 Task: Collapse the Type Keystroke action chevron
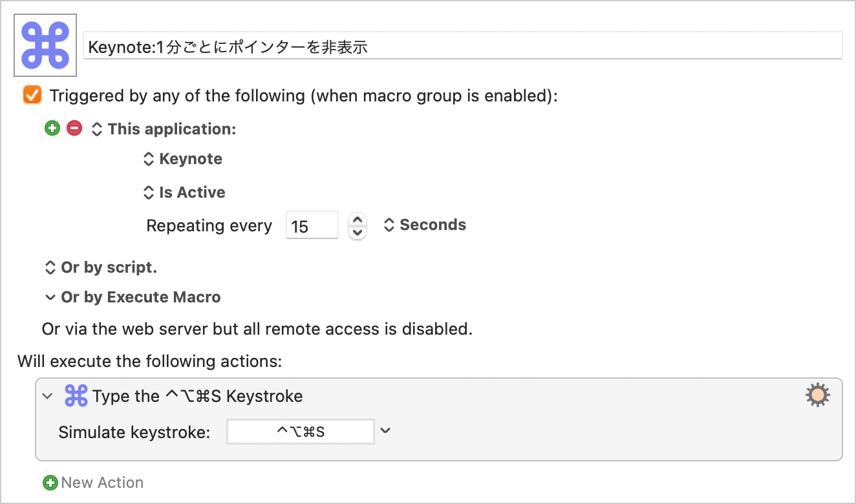pos(47,396)
